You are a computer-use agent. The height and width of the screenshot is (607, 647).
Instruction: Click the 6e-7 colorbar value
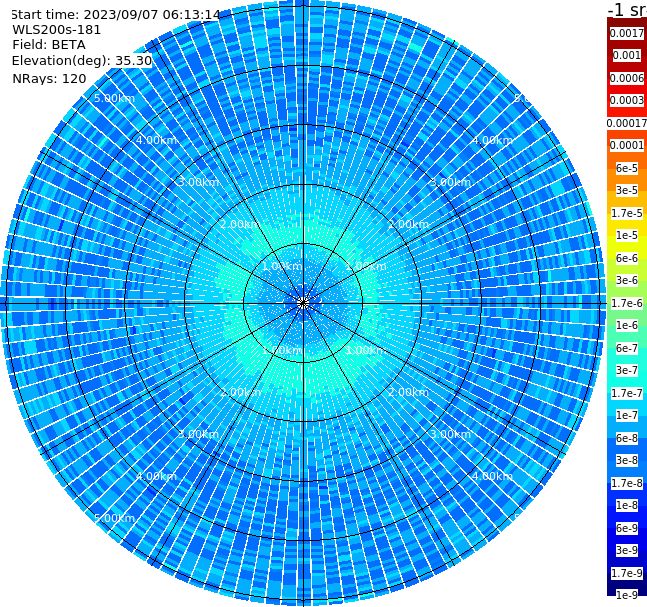(627, 348)
